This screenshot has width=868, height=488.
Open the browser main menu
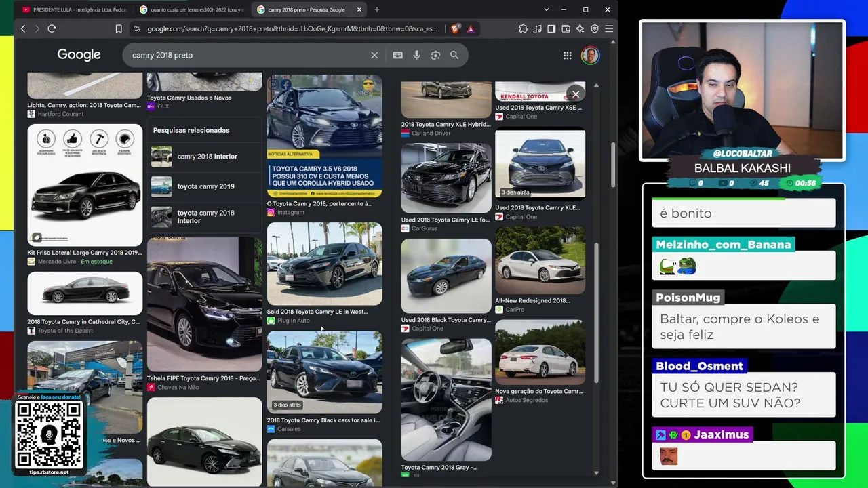(x=609, y=28)
